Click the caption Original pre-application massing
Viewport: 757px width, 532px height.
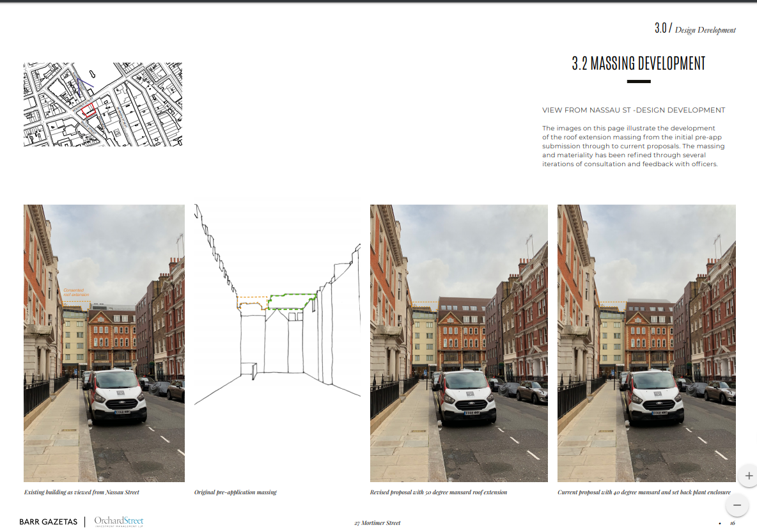point(237,492)
